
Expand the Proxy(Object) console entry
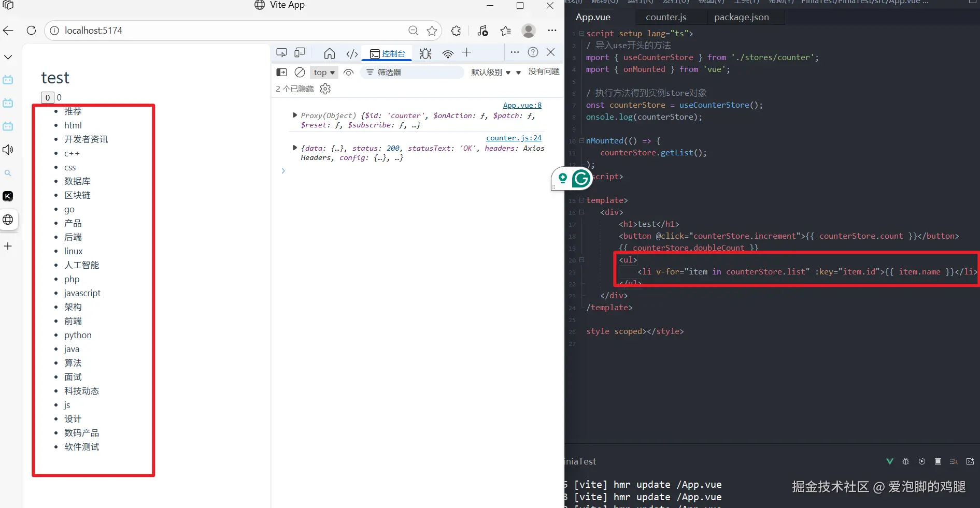[295, 115]
